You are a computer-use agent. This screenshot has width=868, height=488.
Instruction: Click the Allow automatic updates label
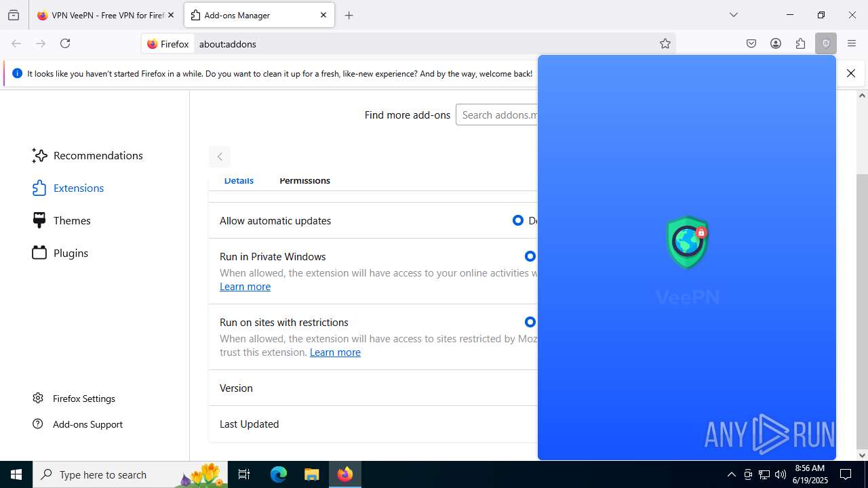[275, 221]
